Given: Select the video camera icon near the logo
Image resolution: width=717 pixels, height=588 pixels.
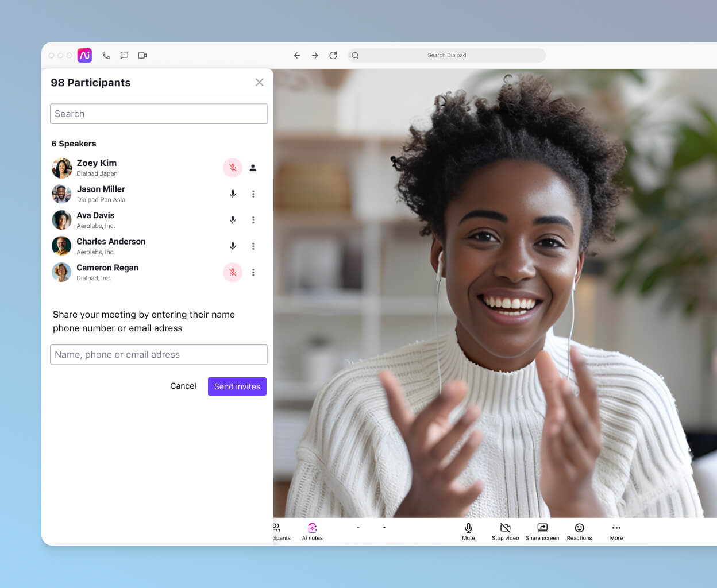Looking at the screenshot, I should [142, 55].
